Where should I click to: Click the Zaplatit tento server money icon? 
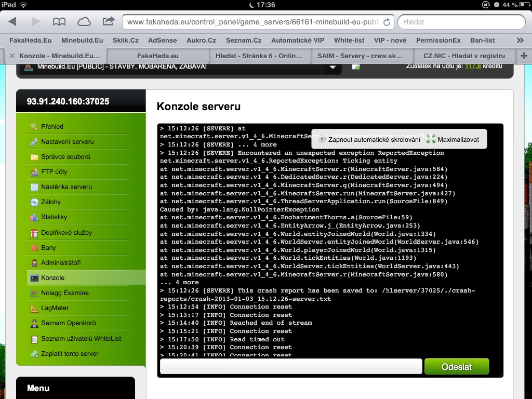[34, 354]
